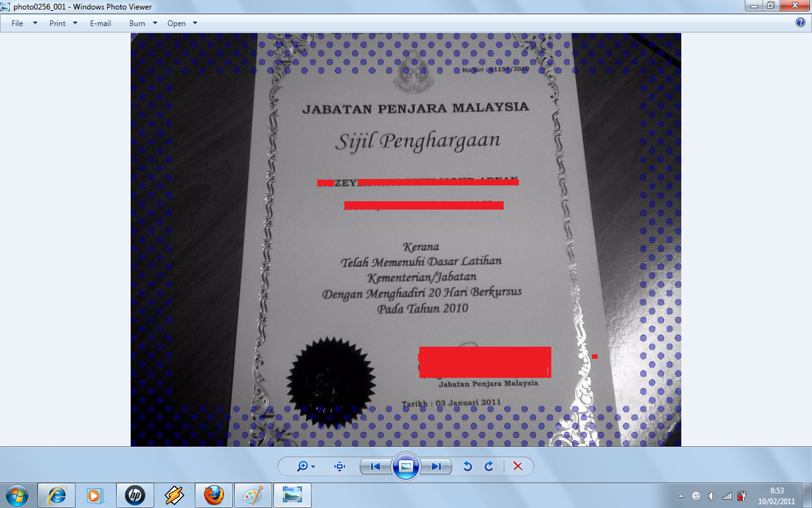Open Windows Media Player from the taskbar

click(x=95, y=495)
